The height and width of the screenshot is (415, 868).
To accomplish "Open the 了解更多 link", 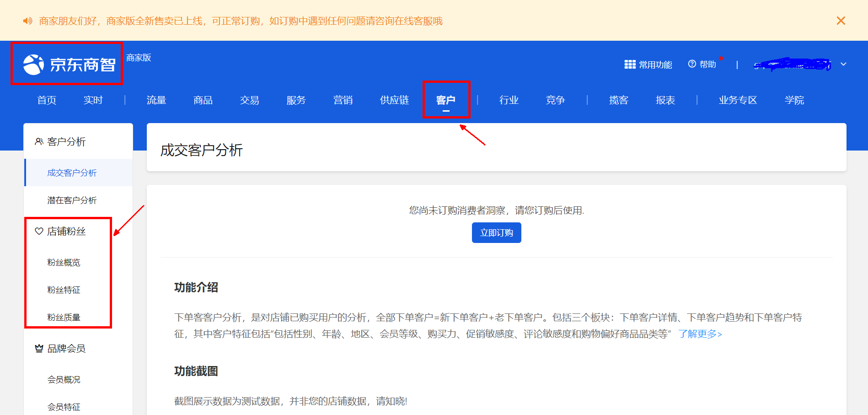I will click(x=700, y=334).
